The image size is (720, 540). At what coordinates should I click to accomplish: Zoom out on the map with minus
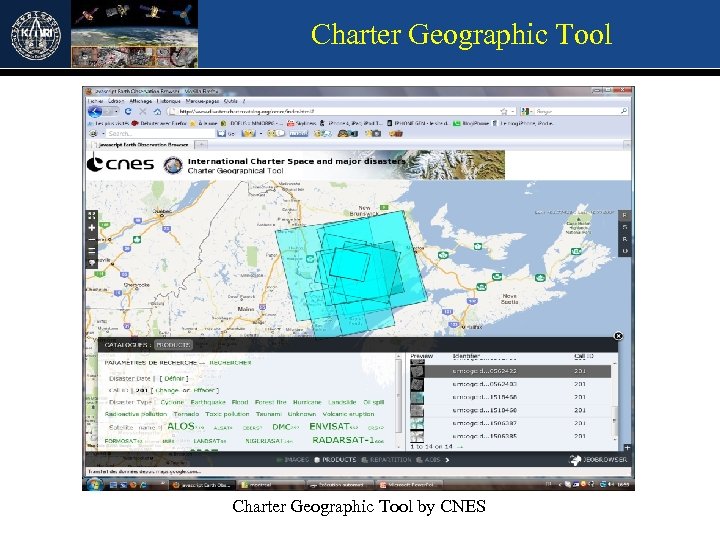tap(92, 239)
